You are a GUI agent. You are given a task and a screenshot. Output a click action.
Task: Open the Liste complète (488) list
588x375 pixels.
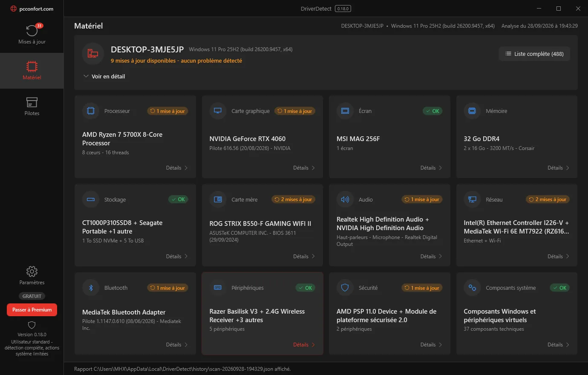[534, 54]
